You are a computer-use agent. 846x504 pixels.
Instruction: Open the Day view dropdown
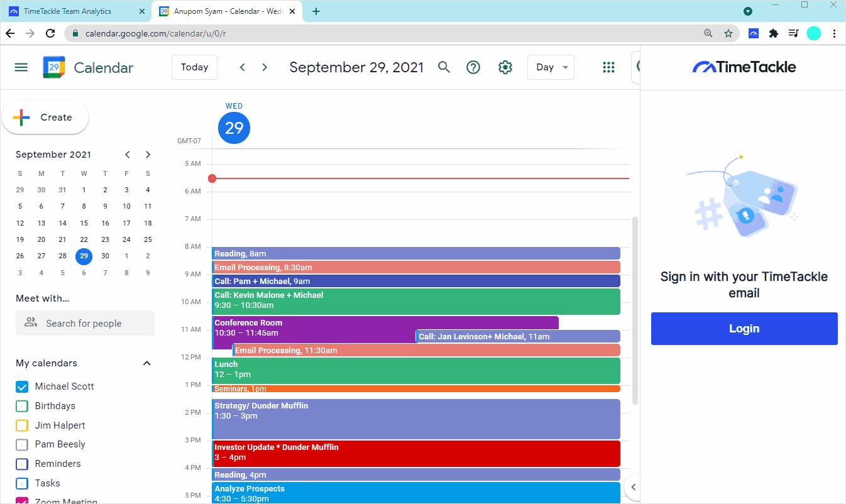point(551,67)
